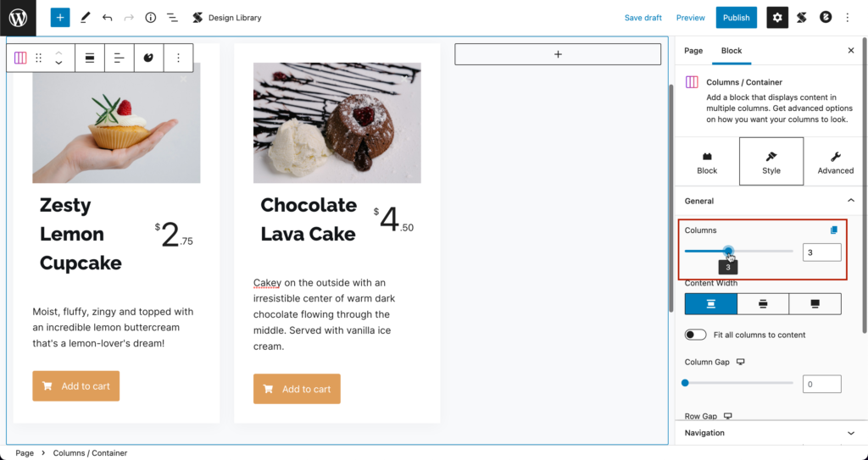Open the document details info icon

[151, 18]
